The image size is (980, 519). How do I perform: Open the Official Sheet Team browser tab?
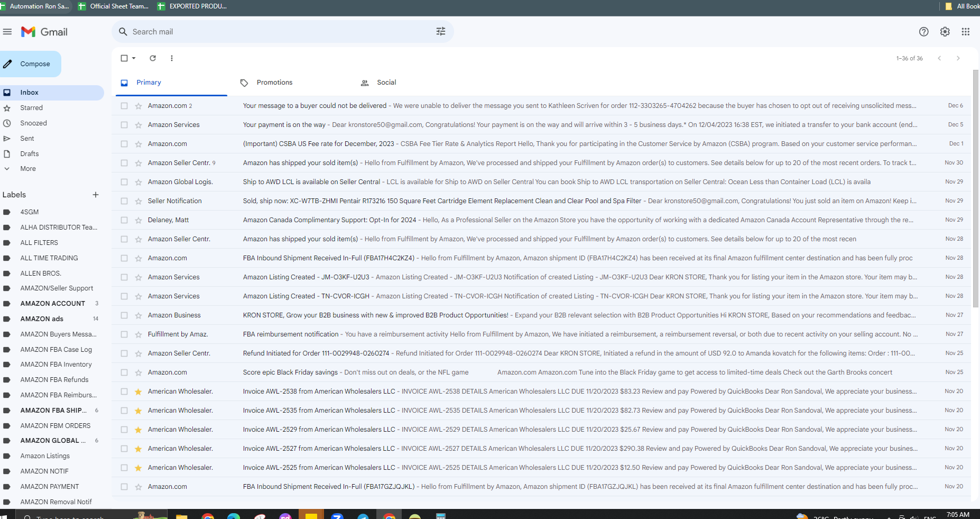(x=114, y=6)
